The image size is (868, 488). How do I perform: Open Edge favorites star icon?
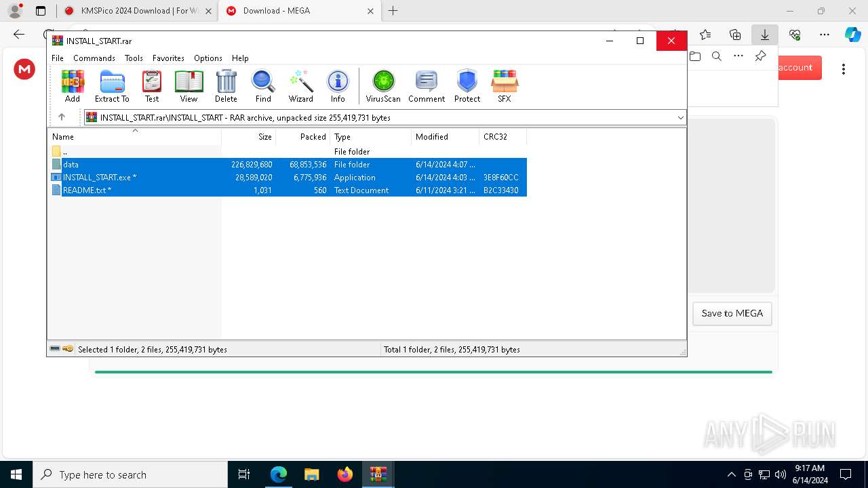(705, 35)
